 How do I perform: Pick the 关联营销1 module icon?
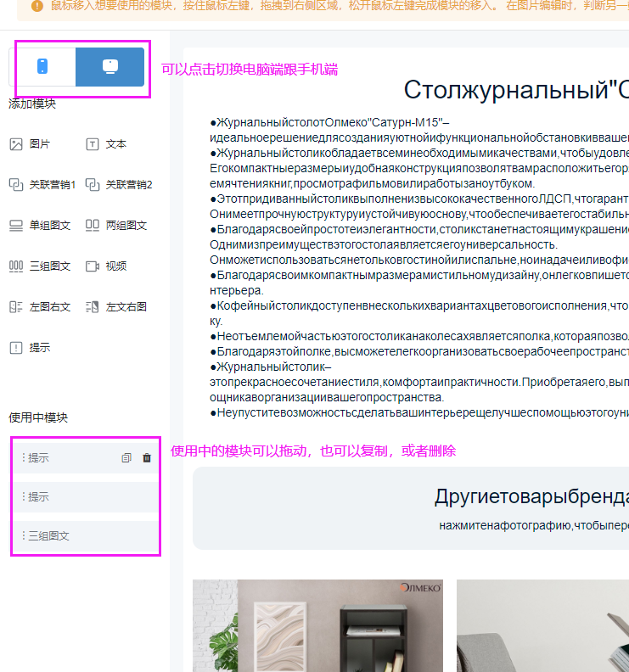16,185
